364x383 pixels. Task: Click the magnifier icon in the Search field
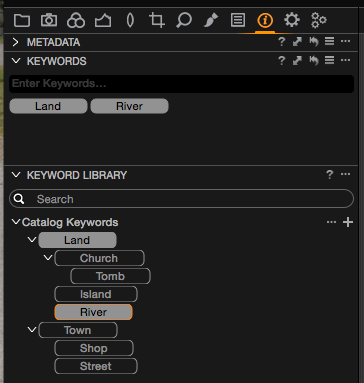[19, 199]
